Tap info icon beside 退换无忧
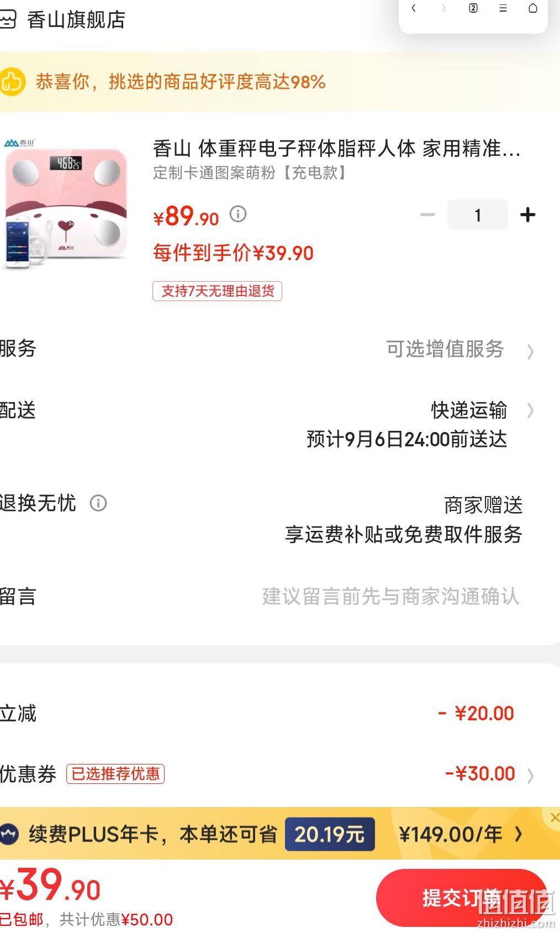 (x=98, y=503)
